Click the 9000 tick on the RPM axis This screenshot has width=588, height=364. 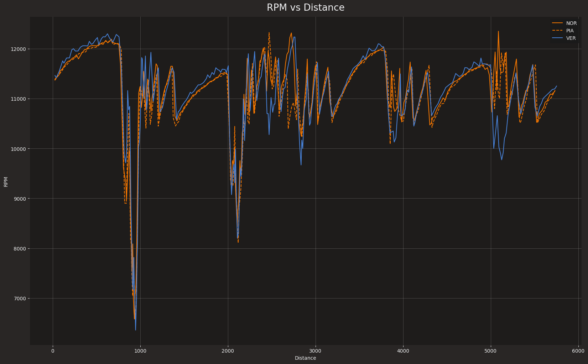21,199
